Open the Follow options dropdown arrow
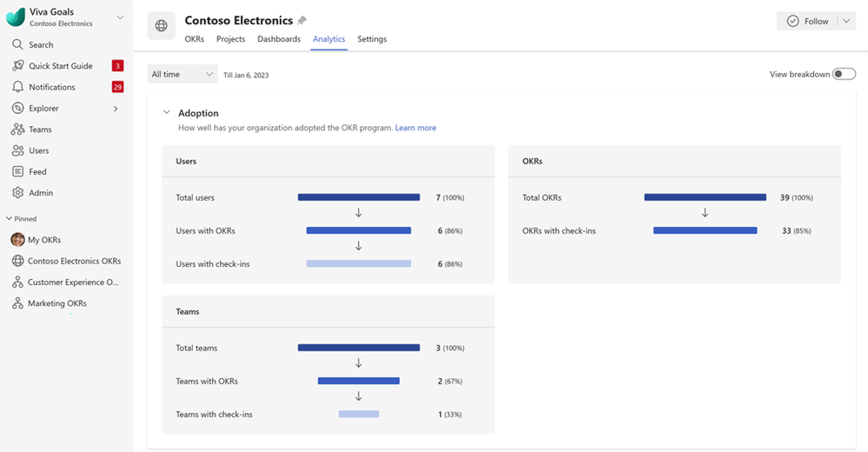Viewport: 868px width, 452px height. click(x=846, y=21)
